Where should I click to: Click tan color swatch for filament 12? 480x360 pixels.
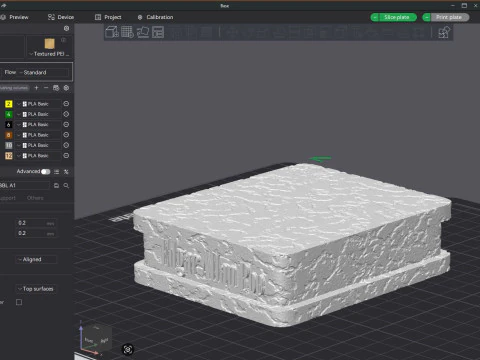coord(9,156)
